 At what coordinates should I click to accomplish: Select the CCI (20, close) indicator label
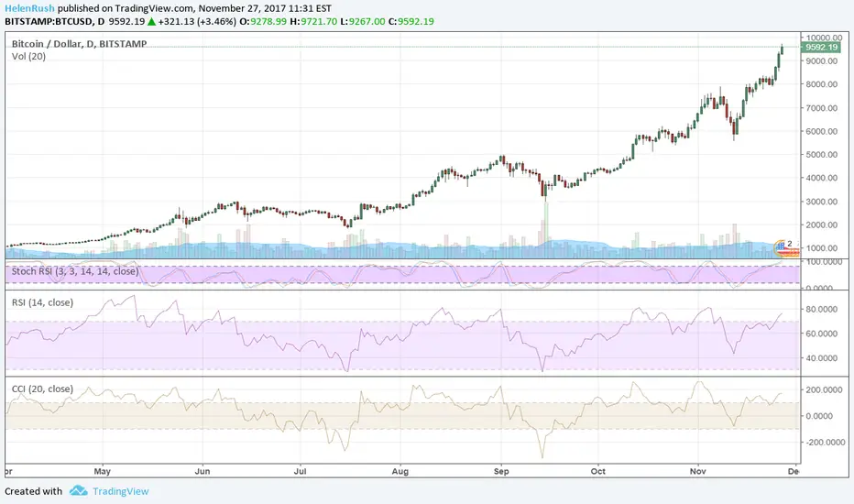42,389
